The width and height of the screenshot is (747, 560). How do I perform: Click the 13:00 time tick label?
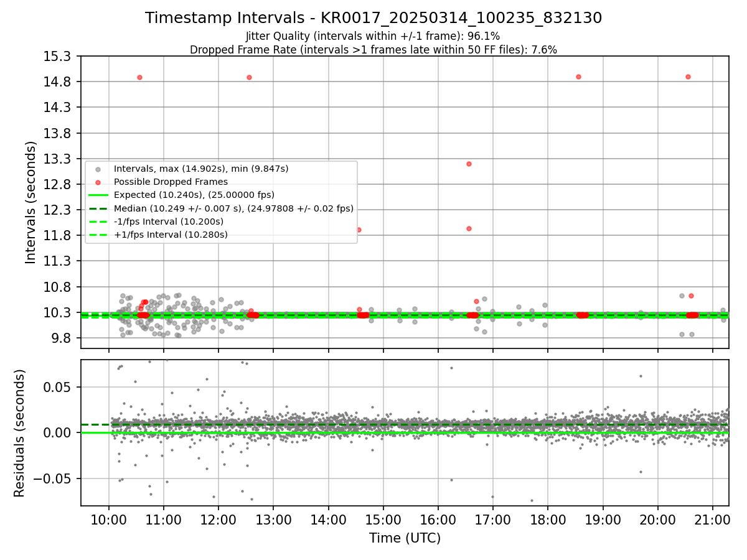point(273,519)
